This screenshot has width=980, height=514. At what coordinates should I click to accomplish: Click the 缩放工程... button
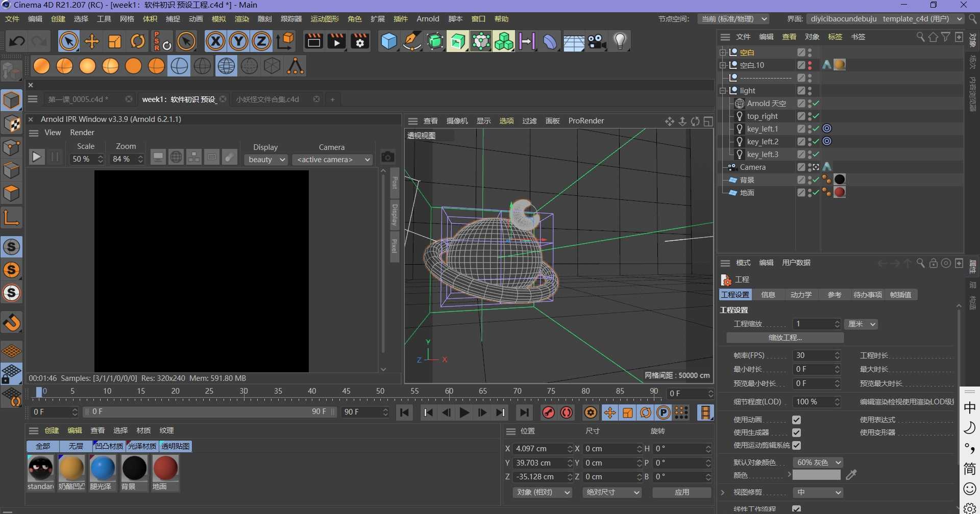(x=785, y=338)
